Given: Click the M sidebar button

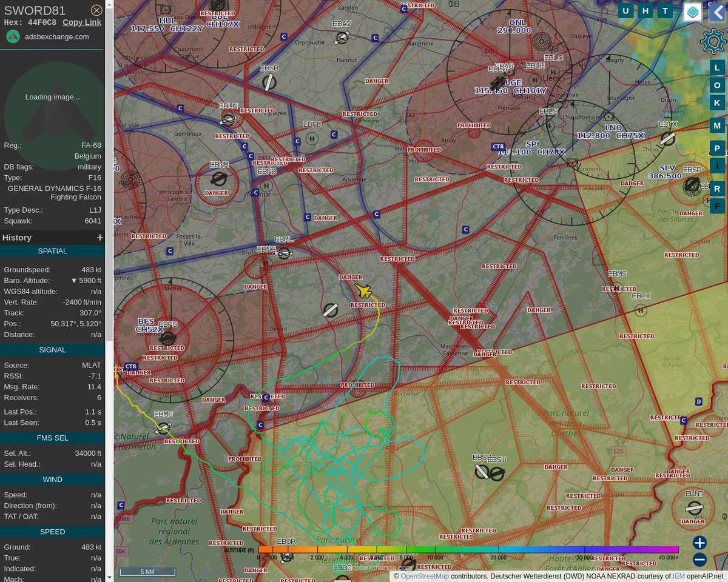Looking at the screenshot, I should 717,125.
